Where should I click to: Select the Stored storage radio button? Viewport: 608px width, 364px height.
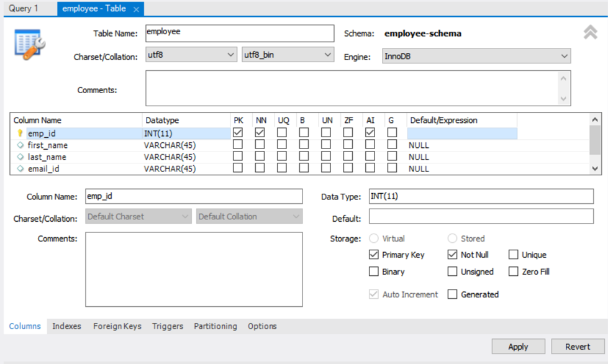point(452,238)
